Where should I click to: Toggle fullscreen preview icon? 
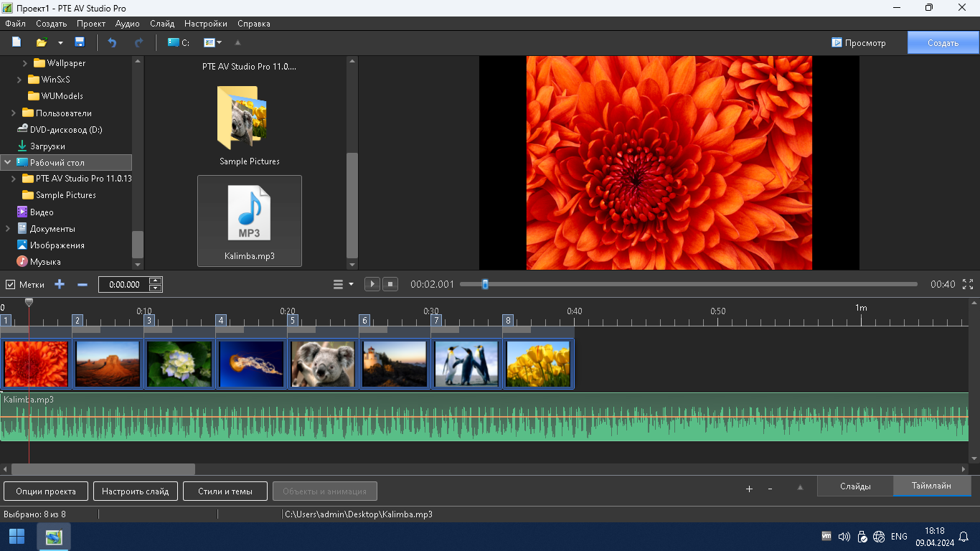(x=968, y=284)
